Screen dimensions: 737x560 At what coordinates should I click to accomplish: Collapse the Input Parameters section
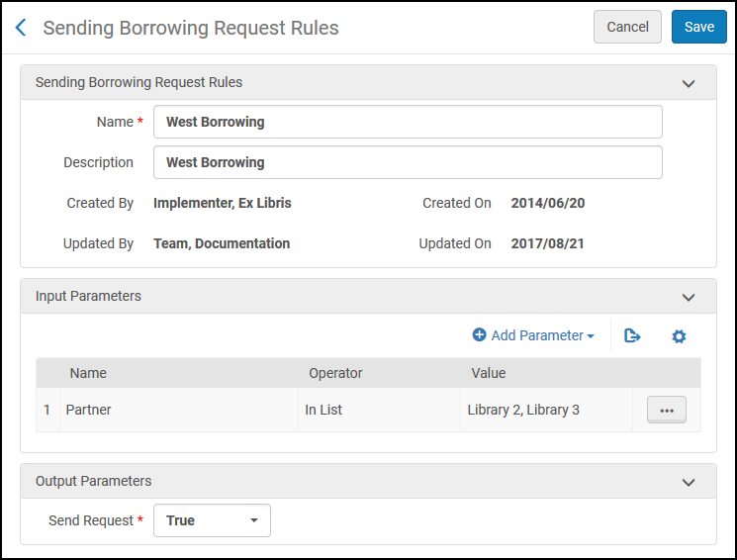pos(689,297)
